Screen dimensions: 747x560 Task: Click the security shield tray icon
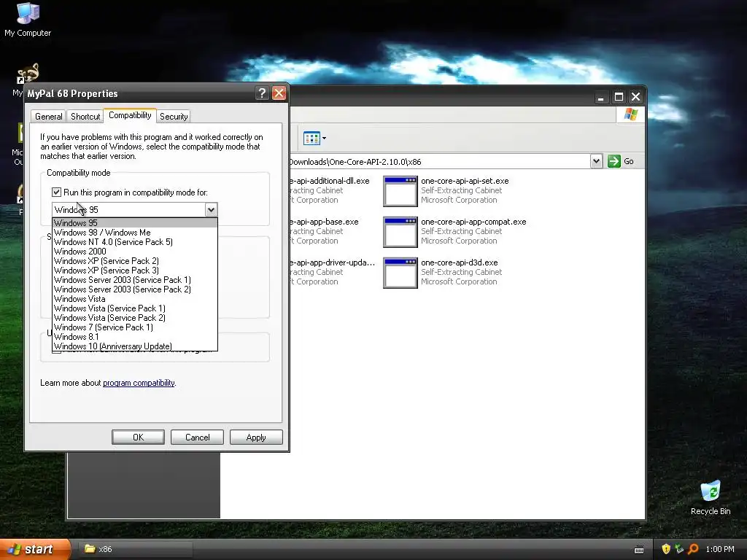pyautogui.click(x=666, y=549)
